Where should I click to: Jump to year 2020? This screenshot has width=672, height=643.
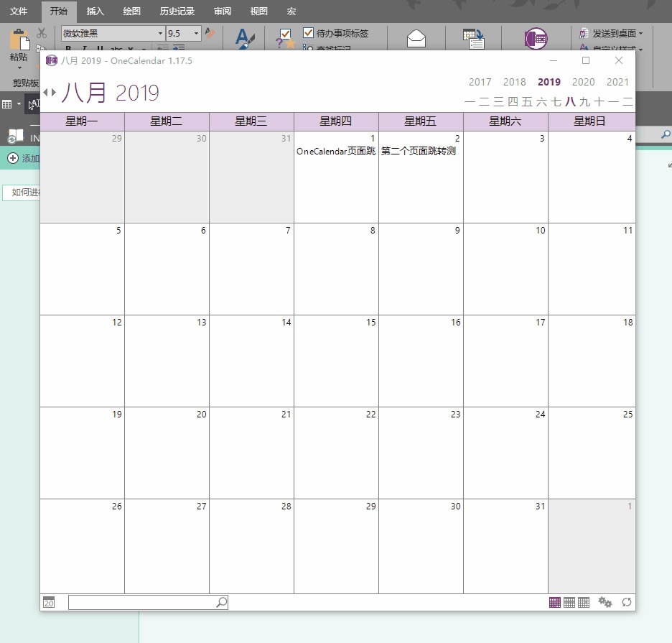(583, 82)
